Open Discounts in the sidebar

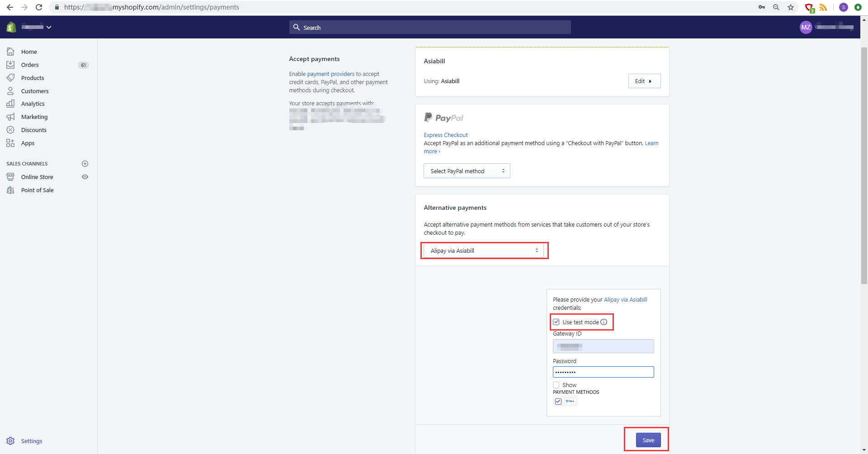click(x=34, y=130)
